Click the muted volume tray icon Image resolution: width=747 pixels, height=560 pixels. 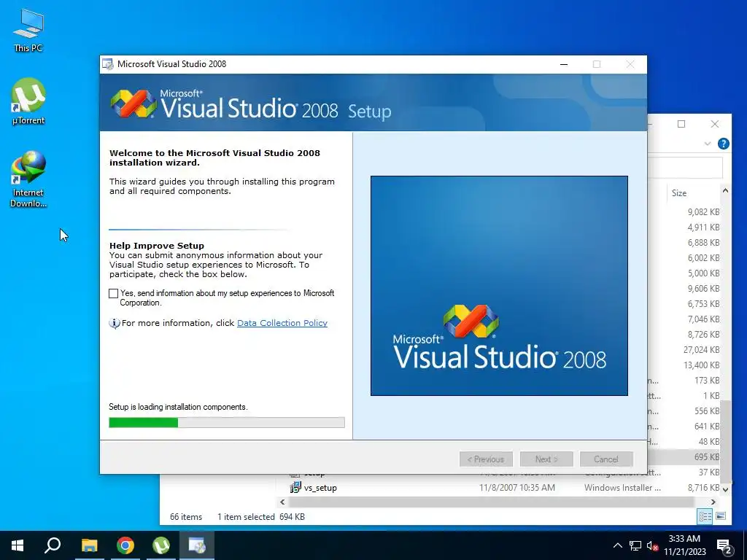point(652,545)
